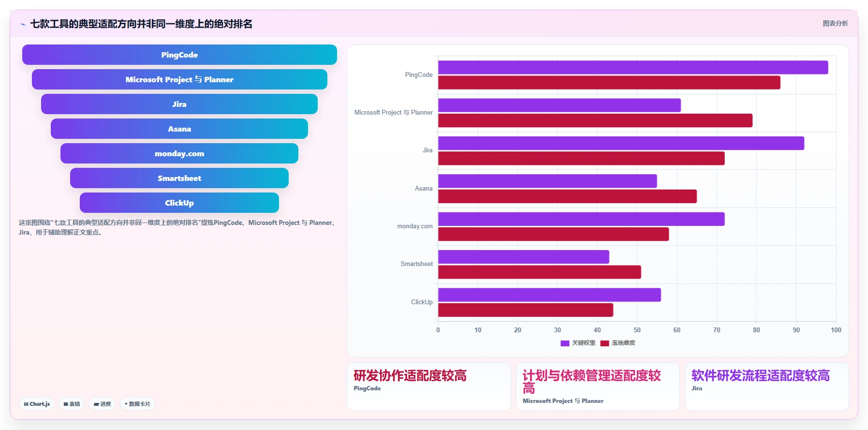
Task: Select the monday.com funnel bar
Action: [179, 153]
